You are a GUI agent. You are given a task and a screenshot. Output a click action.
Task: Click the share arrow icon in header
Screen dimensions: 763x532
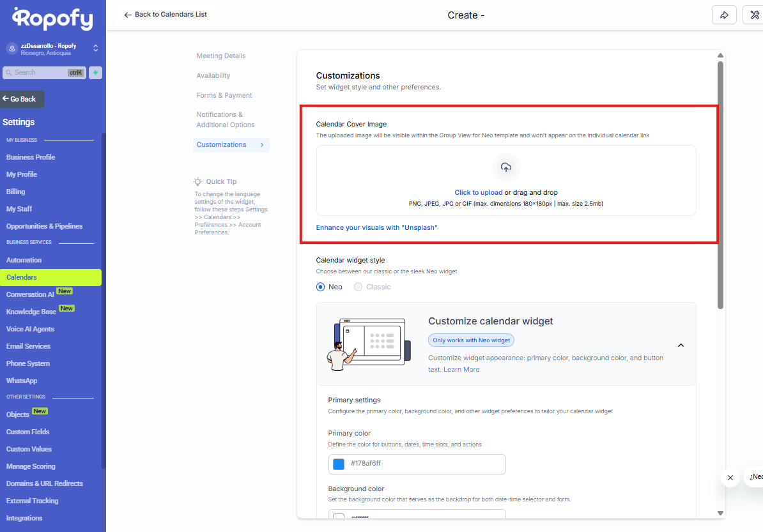tap(724, 15)
